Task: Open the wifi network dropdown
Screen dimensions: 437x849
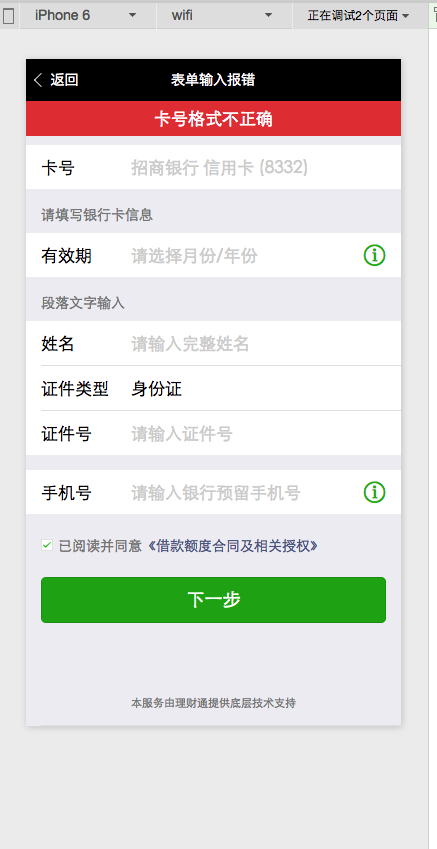Action: (x=224, y=16)
